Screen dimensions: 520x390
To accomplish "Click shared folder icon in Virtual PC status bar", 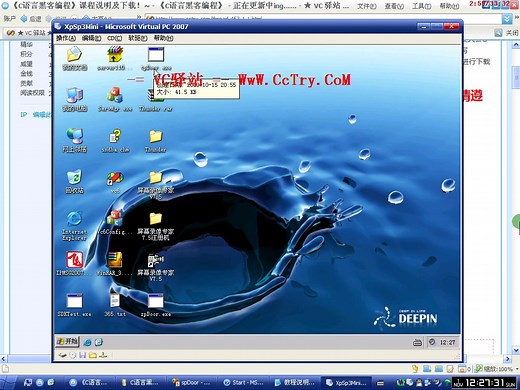I will (93, 355).
